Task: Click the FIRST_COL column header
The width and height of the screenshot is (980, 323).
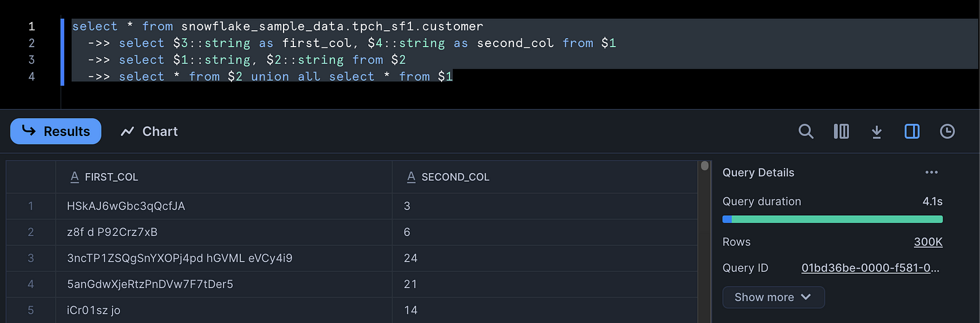Action: pyautogui.click(x=224, y=177)
